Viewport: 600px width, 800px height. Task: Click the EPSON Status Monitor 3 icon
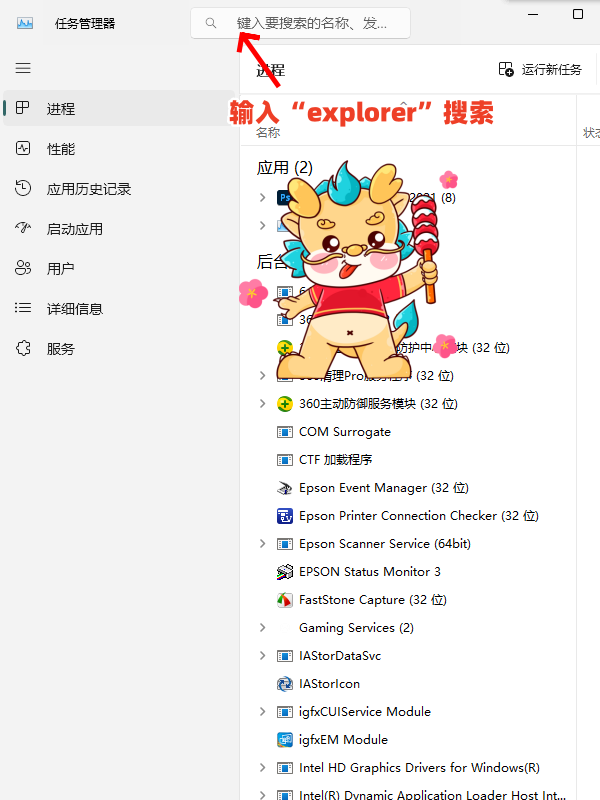[285, 572]
